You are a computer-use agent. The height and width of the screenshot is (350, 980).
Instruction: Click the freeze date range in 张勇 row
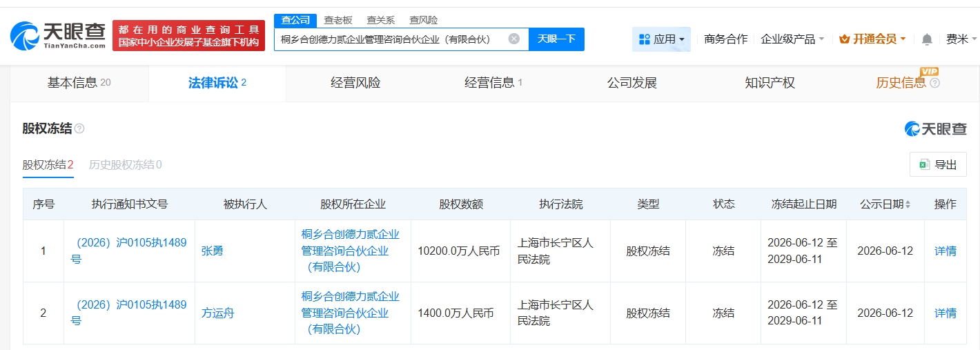(803, 251)
